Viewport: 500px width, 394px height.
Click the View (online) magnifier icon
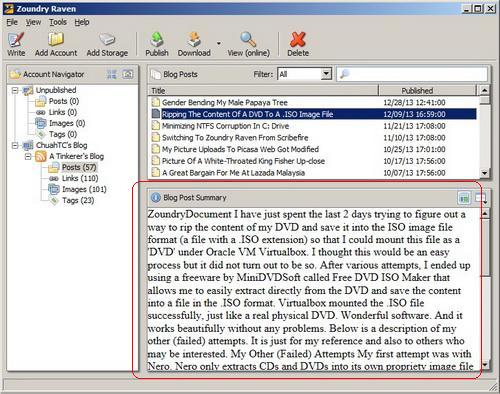[x=248, y=39]
